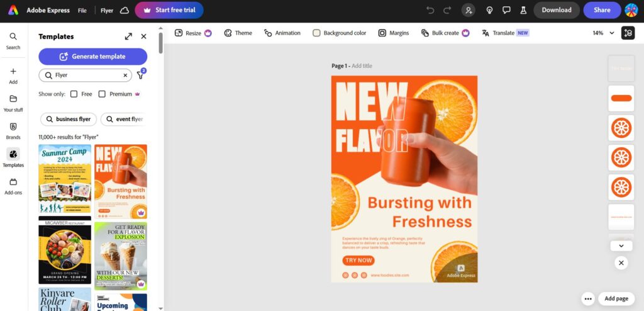Open the Animation options
Viewport: 644px width, 311px height.
coord(282,33)
